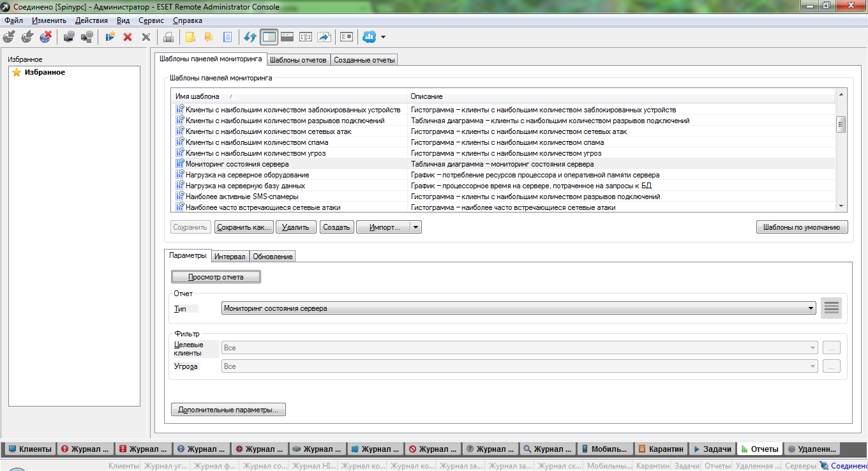Sort by the Имя шаблона column header
This screenshot has height=471, width=868.
[x=289, y=96]
